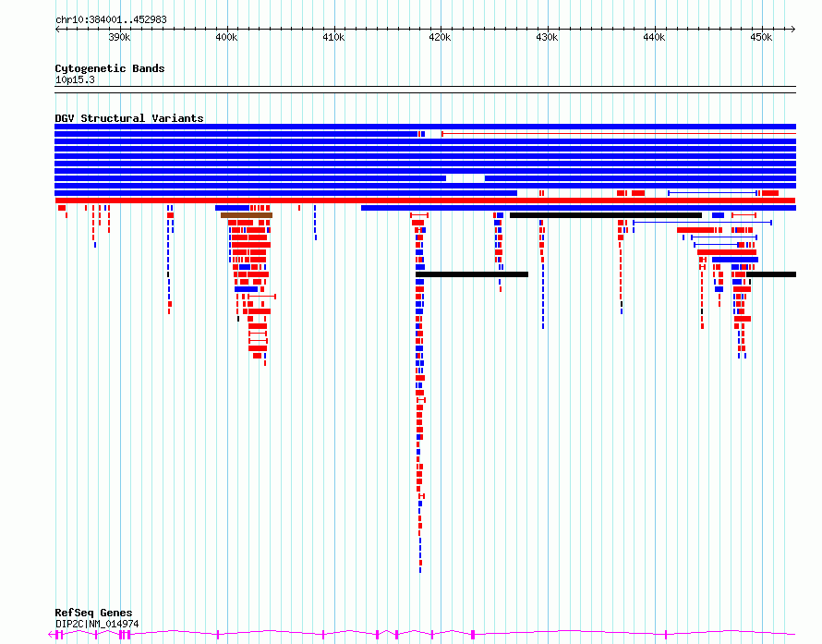Screen dimensions: 822x644
Task: Click the RefSeq Genes track title
Action: tap(93, 614)
